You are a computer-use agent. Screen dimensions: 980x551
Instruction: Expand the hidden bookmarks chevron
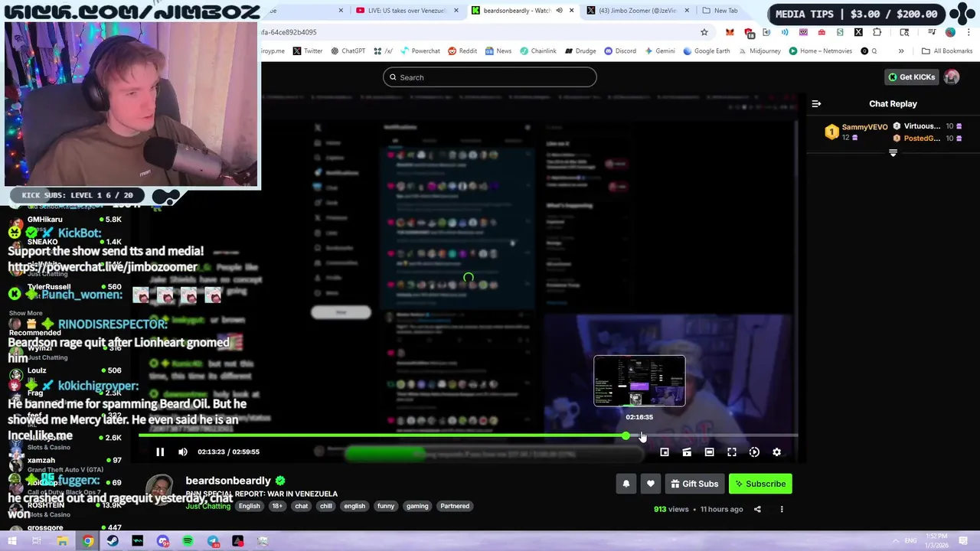[901, 51]
